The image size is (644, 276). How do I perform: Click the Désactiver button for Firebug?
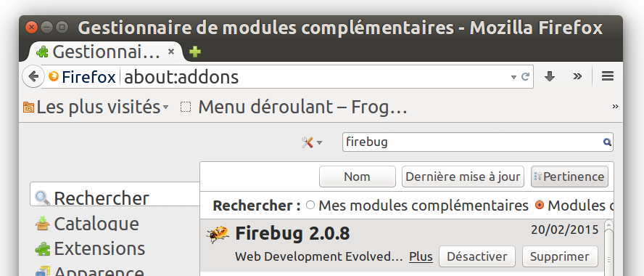tap(477, 256)
